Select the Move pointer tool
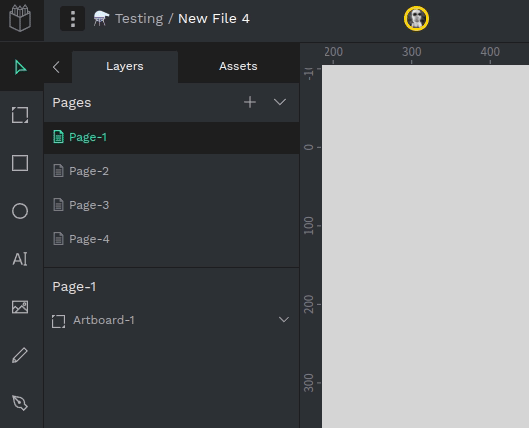529x428 pixels. click(20, 67)
